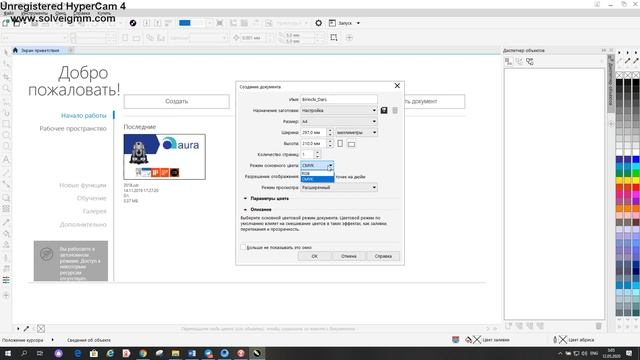Click trash icon in Диспетчер объектов panel
Screen dimensions: 640x360
tap(598, 326)
